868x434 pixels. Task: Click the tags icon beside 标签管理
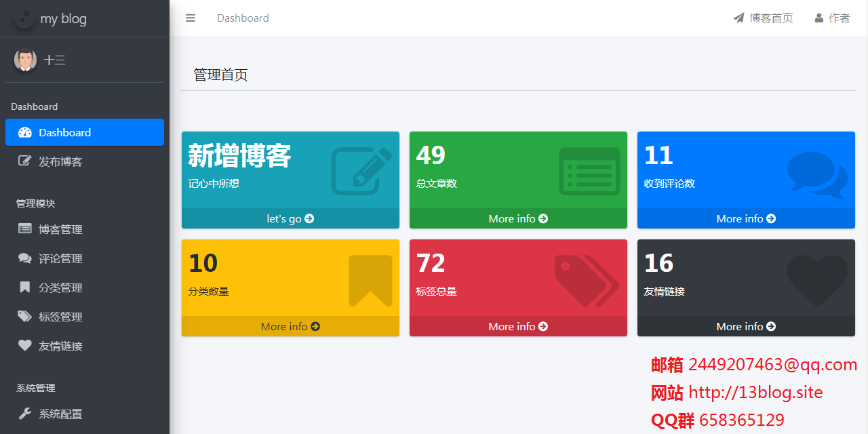24,317
